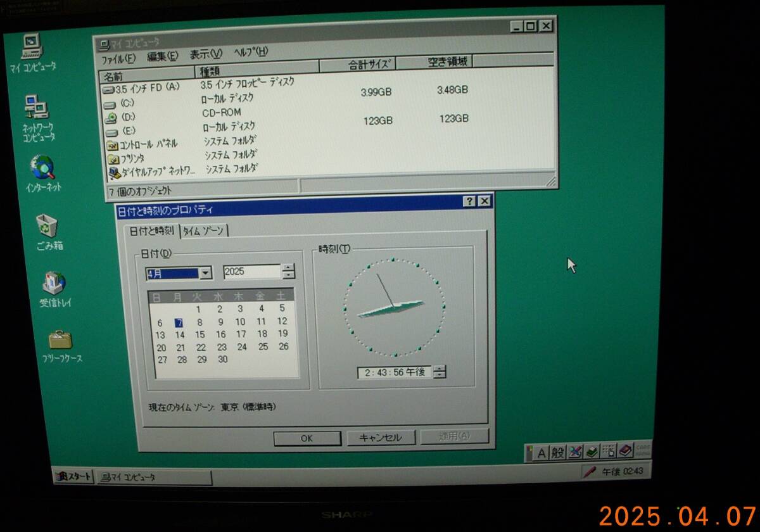Close the Date/Time Properties dialog

pos(484,201)
